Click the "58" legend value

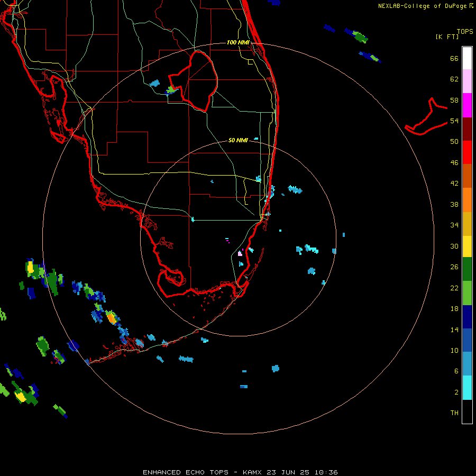click(454, 100)
